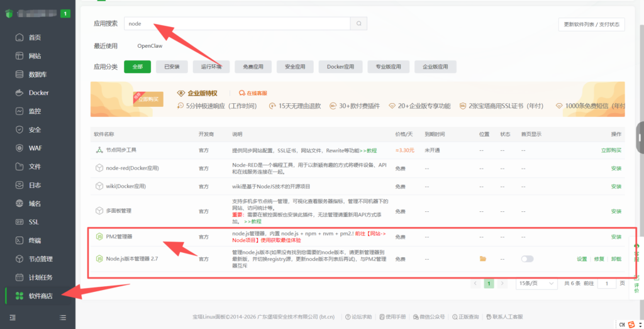
Task: Select page 1 in pagination
Action: pyautogui.click(x=489, y=284)
